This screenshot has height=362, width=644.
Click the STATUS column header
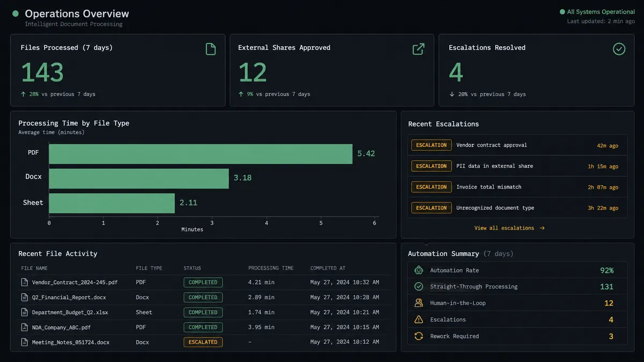(x=192, y=268)
